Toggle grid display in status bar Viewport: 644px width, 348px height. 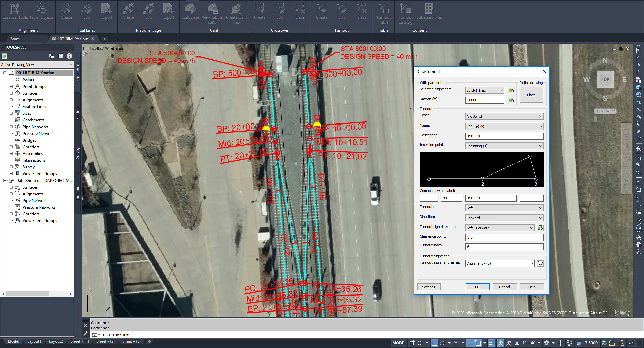[x=412, y=343]
